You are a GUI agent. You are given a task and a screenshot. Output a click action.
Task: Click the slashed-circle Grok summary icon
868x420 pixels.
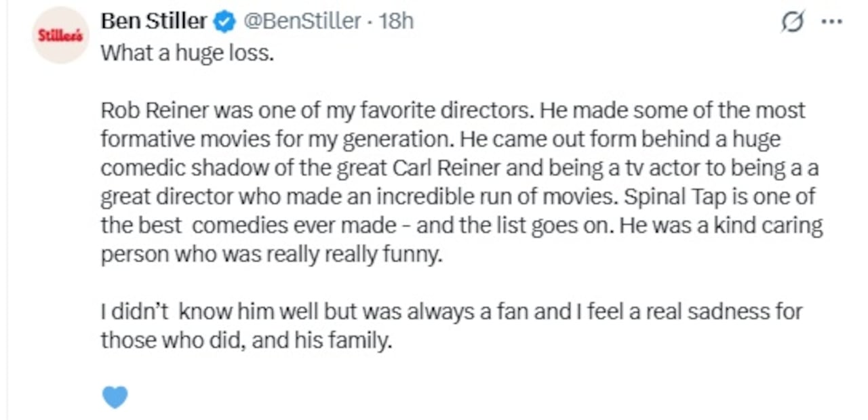(793, 21)
